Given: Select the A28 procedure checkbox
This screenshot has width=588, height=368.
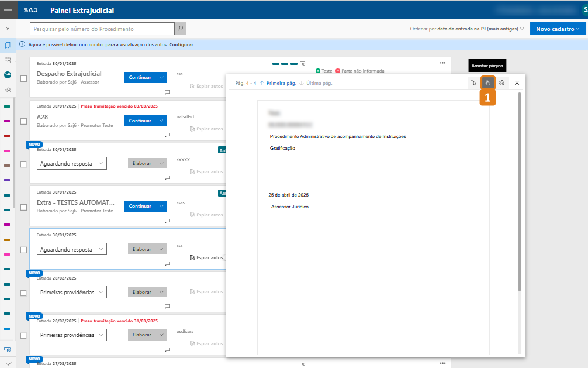Looking at the screenshot, I should coord(24,121).
